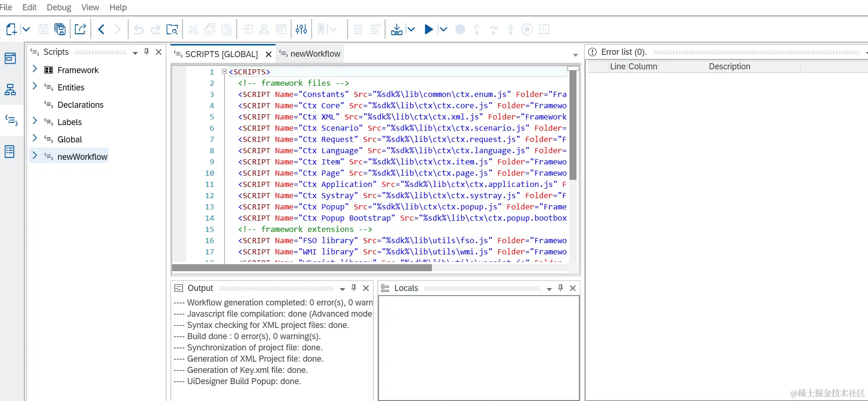Image resolution: width=868 pixels, height=401 pixels.
Task: Open the Applications perspective sidebar icon
Action: click(x=10, y=58)
